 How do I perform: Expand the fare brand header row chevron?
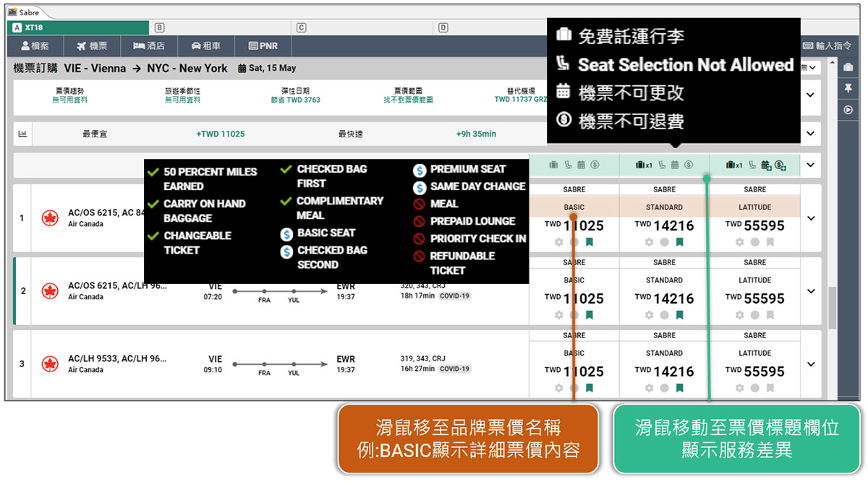point(811,165)
